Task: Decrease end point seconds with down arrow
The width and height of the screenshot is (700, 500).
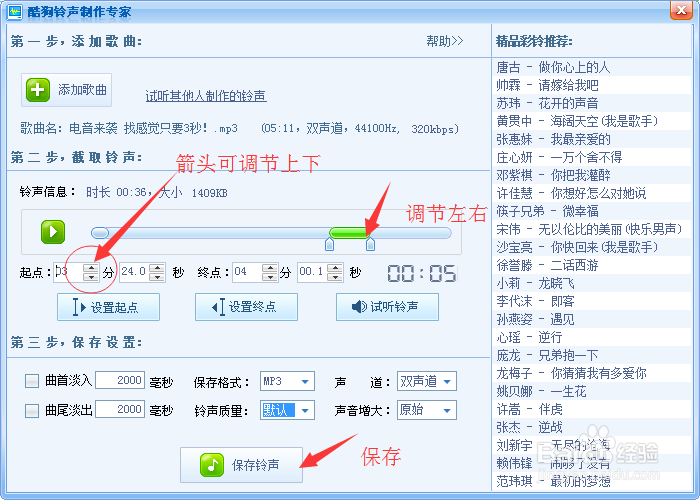Action: coord(335,277)
